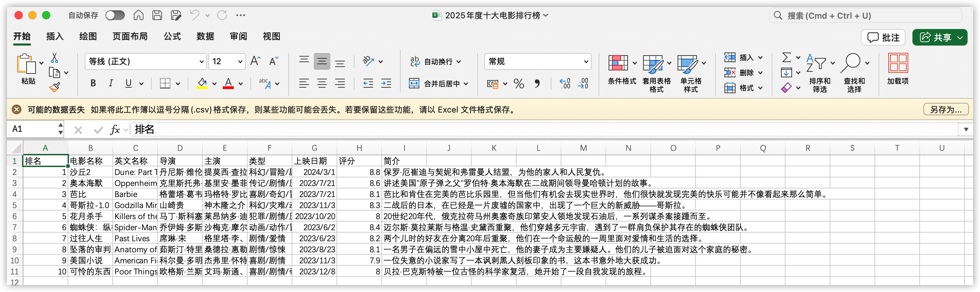980x292 pixels.
Task: Click the percent style icon
Action: click(x=519, y=84)
